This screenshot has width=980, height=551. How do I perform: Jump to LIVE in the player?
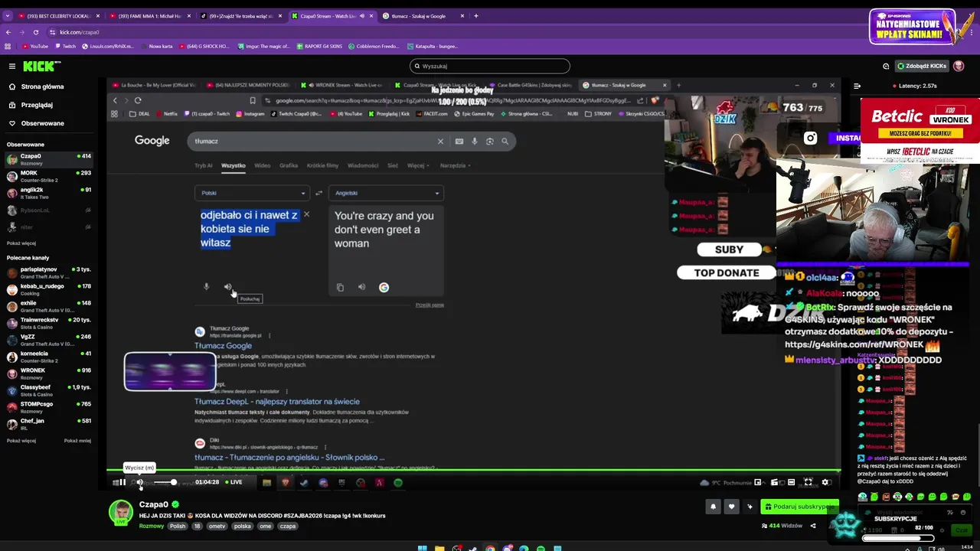tap(233, 482)
